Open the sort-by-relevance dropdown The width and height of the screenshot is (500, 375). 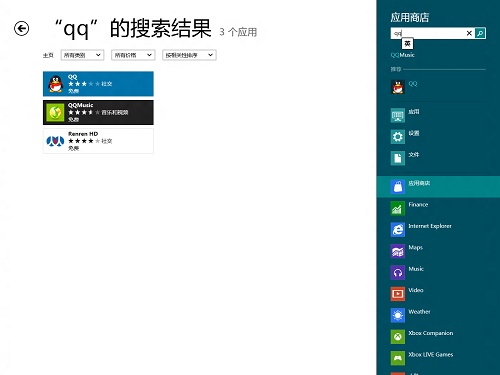click(189, 55)
